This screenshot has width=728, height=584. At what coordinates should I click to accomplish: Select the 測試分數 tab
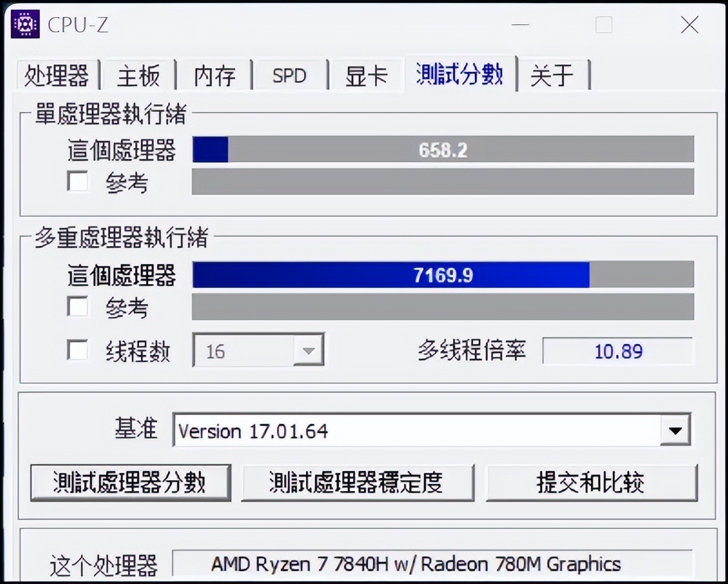click(460, 74)
